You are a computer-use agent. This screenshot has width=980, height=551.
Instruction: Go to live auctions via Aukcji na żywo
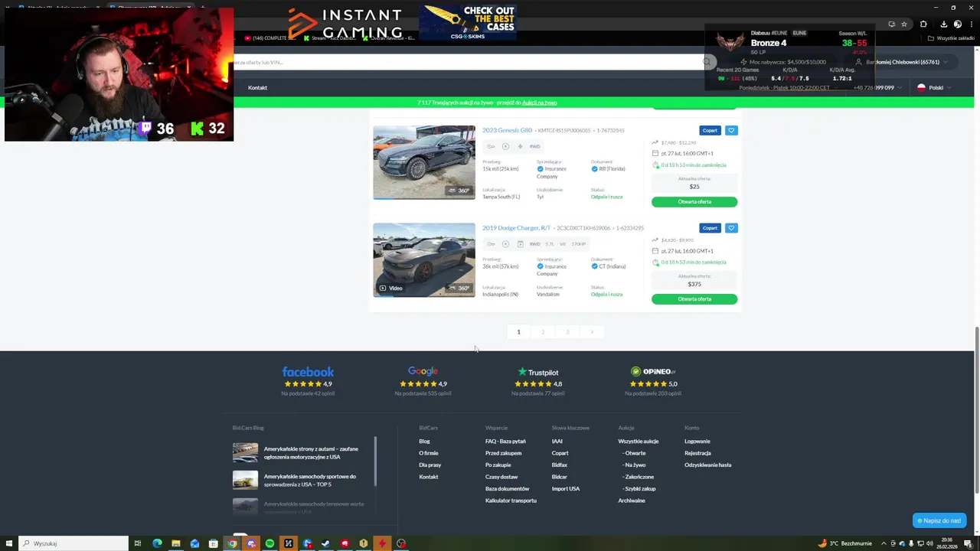(x=540, y=103)
